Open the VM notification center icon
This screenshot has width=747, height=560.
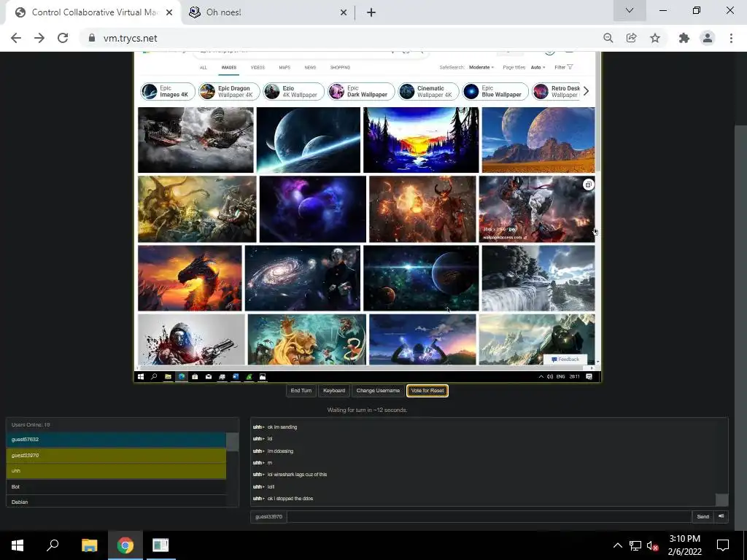[x=589, y=377]
